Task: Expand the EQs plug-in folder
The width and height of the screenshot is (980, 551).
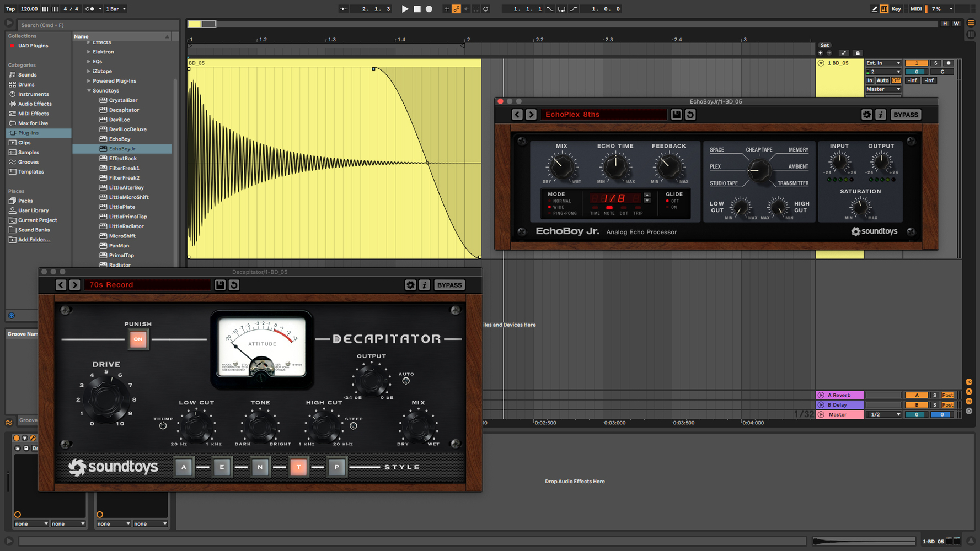Action: (x=89, y=62)
